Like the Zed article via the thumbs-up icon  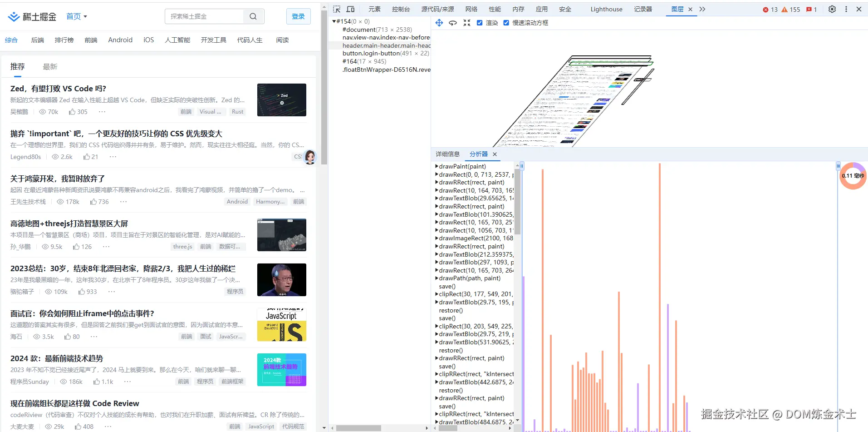(x=72, y=112)
